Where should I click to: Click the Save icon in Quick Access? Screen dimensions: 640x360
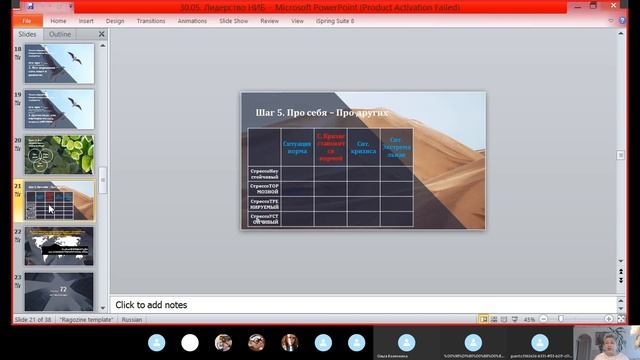coord(30,6)
